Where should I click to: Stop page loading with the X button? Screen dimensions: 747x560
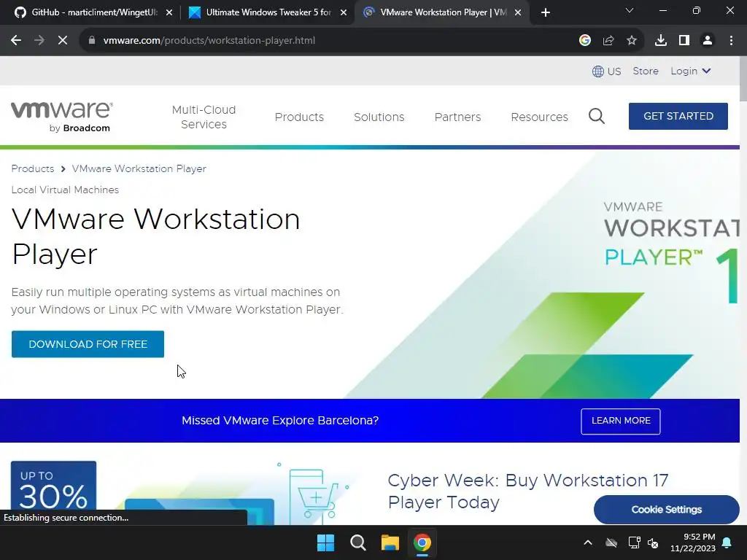point(63,41)
